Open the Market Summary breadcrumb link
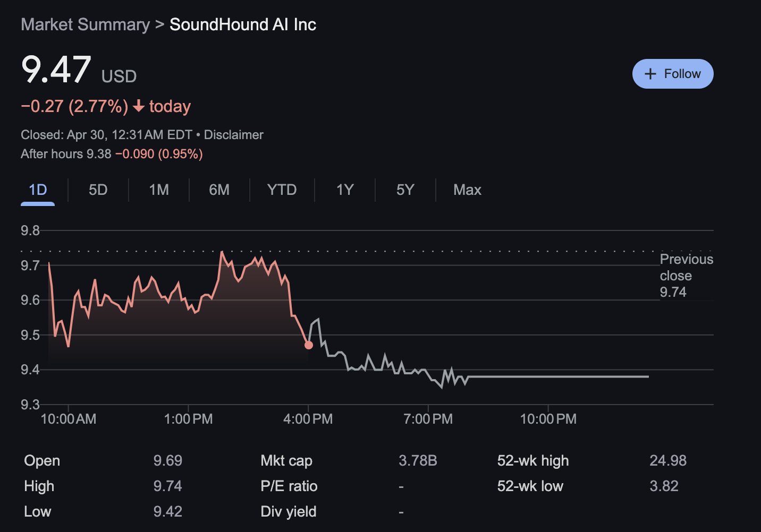Screen dimensions: 761x532 [86, 24]
